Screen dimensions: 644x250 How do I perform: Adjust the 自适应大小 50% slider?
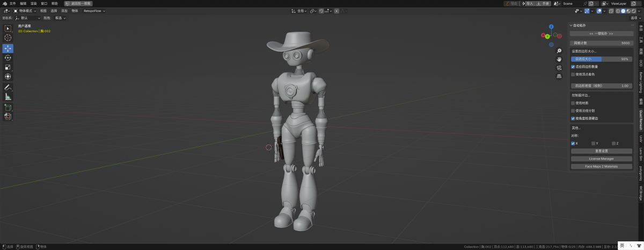601,59
